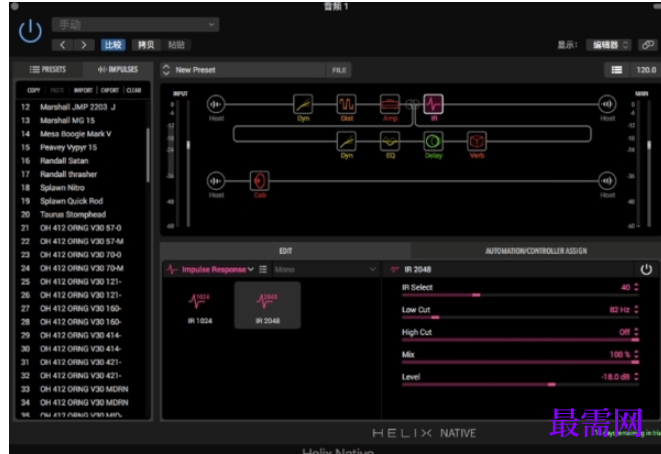This screenshot has width=661, height=454.
Task: Select the Verb block
Action: point(477,142)
